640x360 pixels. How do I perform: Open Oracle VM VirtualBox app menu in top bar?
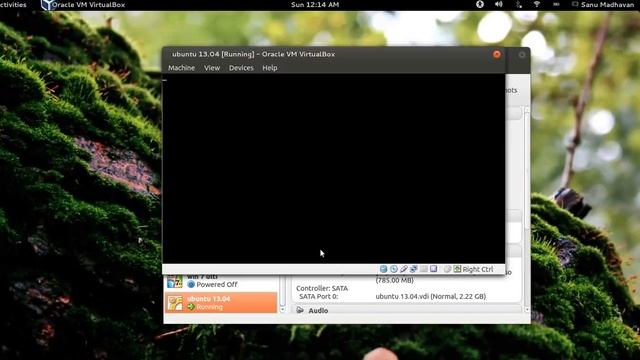pyautogui.click(x=83, y=5)
